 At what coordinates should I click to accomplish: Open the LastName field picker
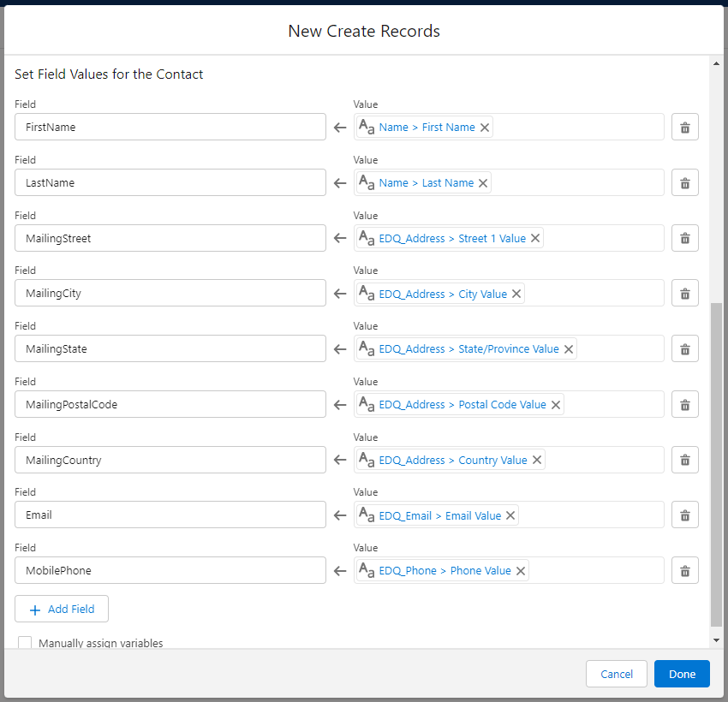170,182
